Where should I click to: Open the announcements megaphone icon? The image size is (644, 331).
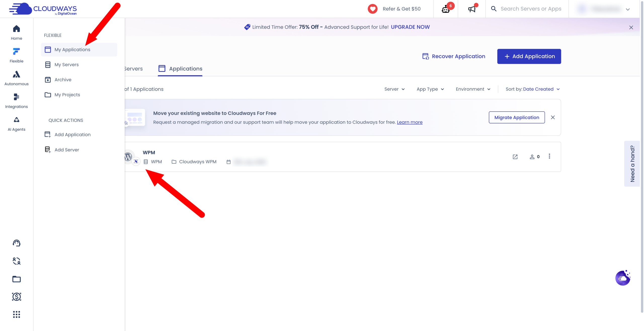472,9
